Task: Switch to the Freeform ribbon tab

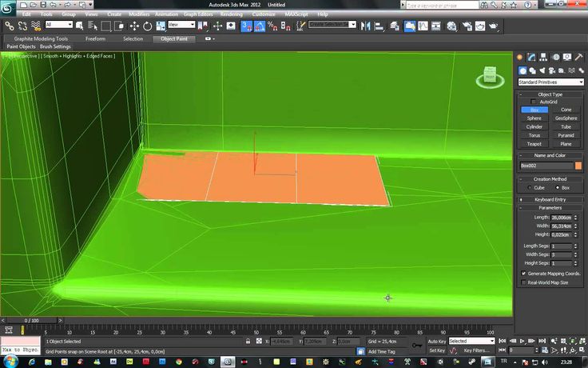Action: tap(95, 38)
